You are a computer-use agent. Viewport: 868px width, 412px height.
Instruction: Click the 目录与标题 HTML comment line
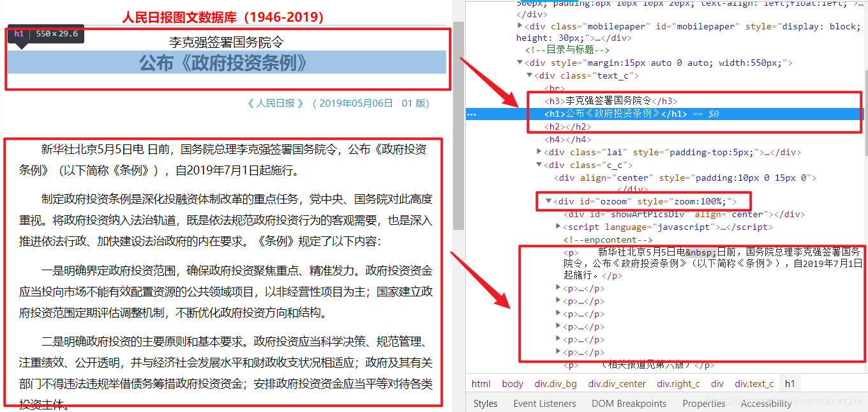coord(567,50)
